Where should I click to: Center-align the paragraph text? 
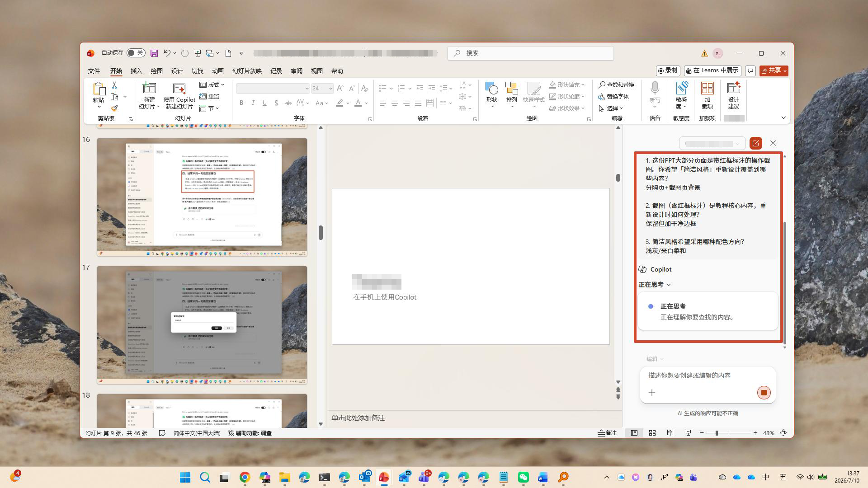tap(395, 103)
